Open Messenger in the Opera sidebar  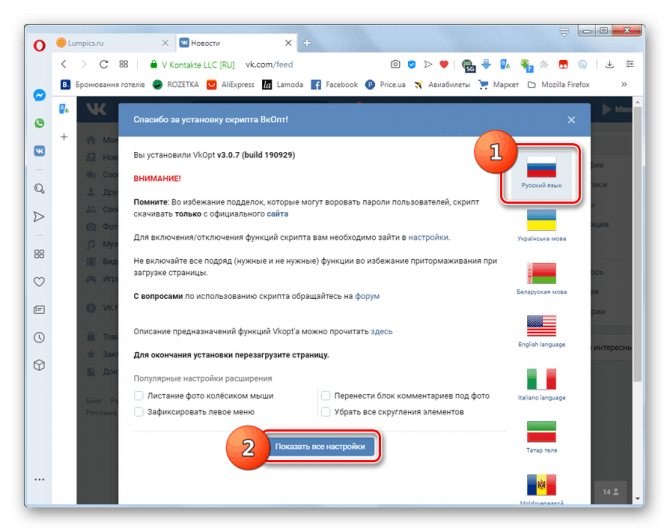pyautogui.click(x=39, y=95)
